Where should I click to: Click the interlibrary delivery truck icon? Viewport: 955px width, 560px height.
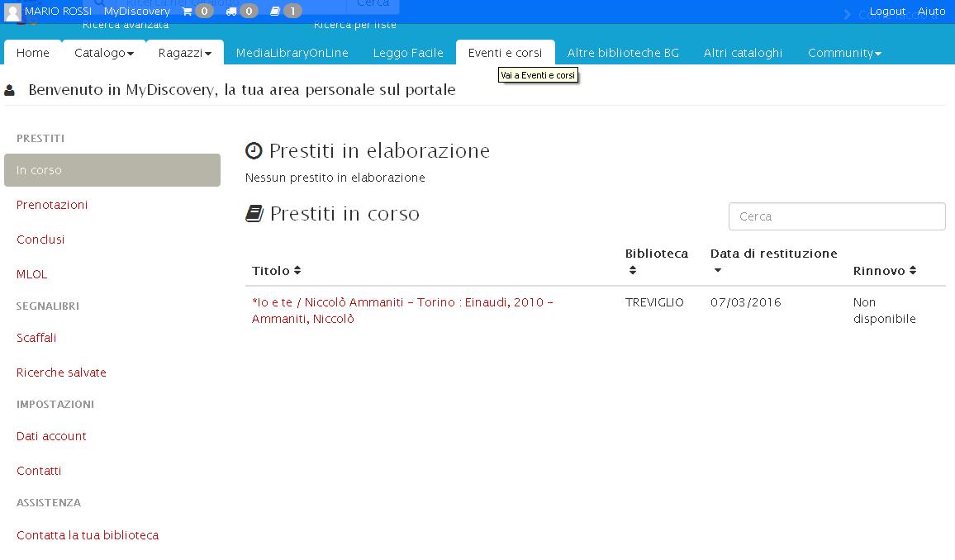(230, 11)
